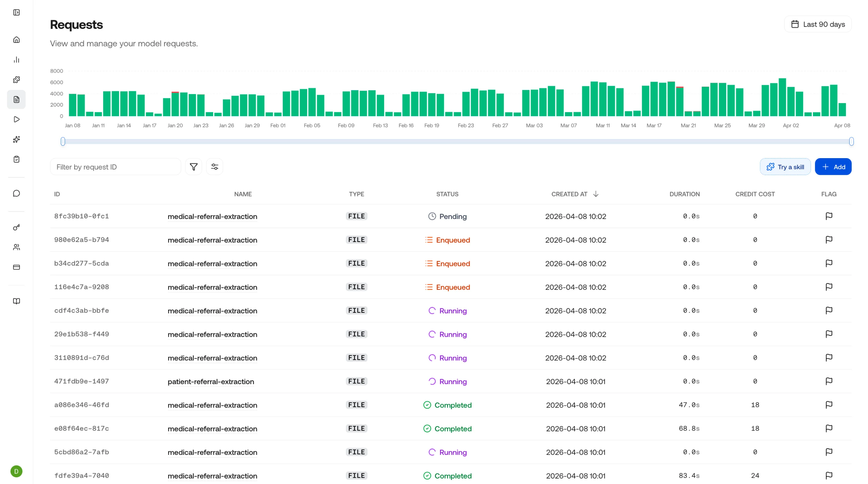Open the document Requests sidebar icon
Image resolution: width=868 pixels, height=484 pixels.
point(16,100)
